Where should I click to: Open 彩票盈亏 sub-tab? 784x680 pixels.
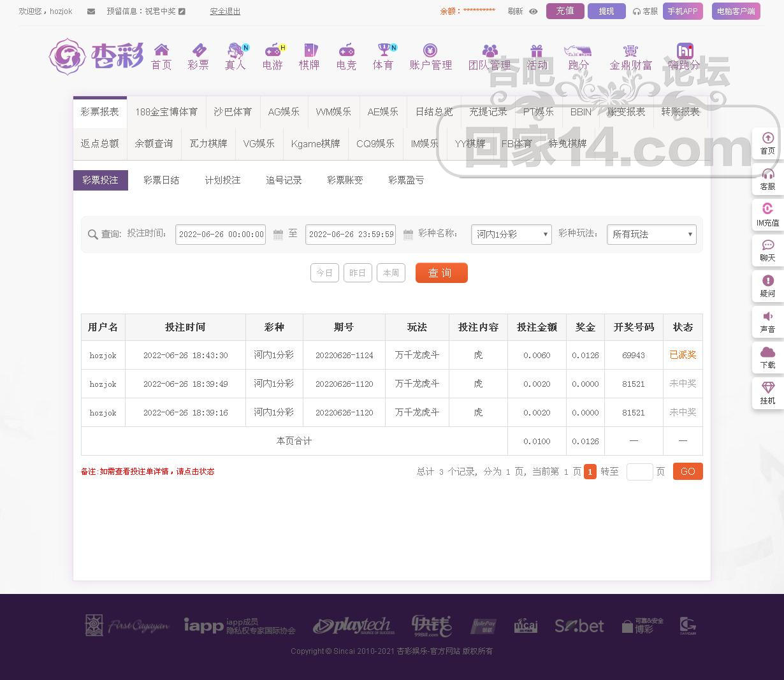406,180
